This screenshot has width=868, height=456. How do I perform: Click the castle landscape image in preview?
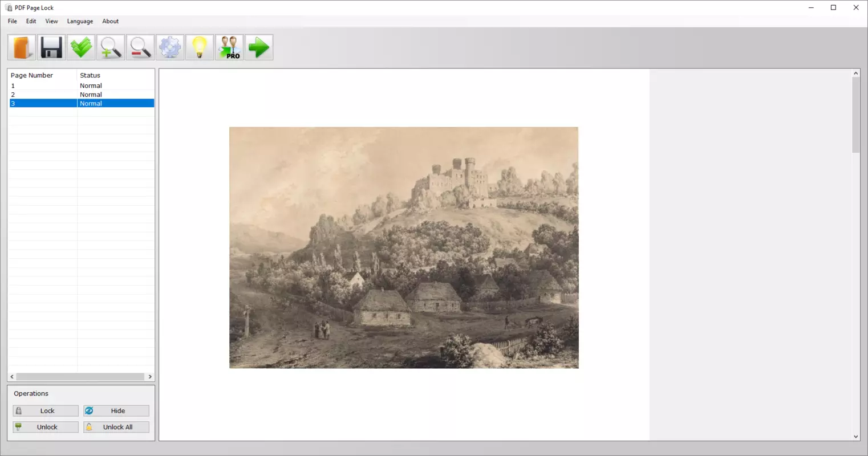(x=404, y=247)
